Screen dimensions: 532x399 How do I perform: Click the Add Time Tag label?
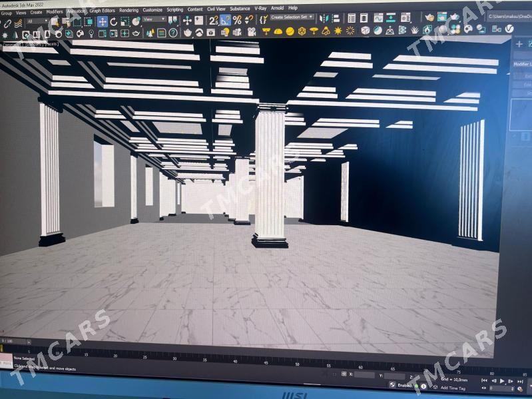[453, 388]
